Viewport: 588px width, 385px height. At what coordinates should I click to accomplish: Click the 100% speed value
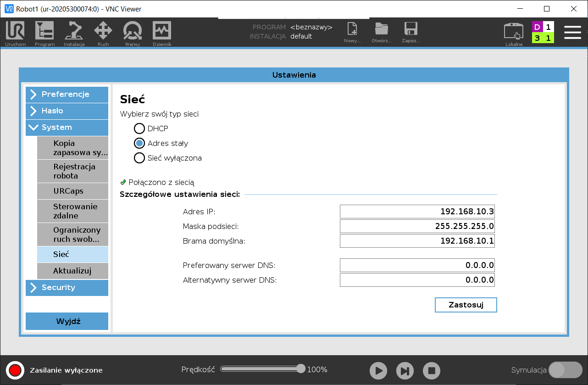point(317,369)
